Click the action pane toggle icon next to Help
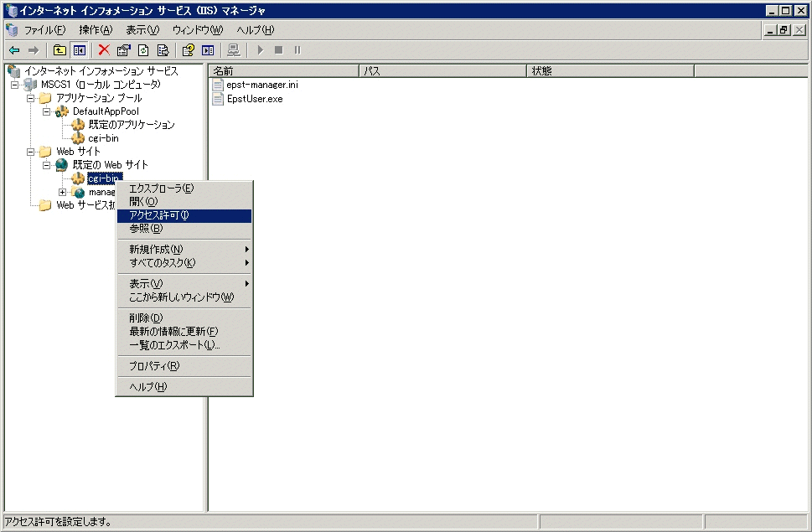This screenshot has height=532, width=812. tap(208, 50)
